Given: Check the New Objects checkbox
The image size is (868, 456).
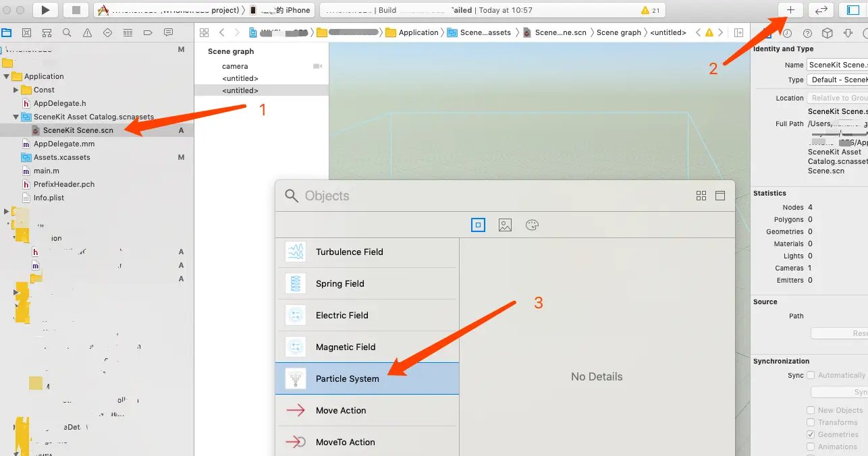Looking at the screenshot, I should point(811,410).
